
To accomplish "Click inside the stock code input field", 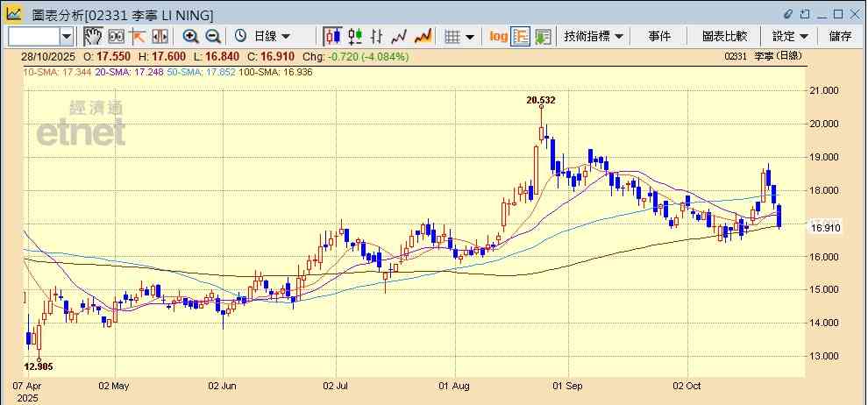I will [x=33, y=36].
